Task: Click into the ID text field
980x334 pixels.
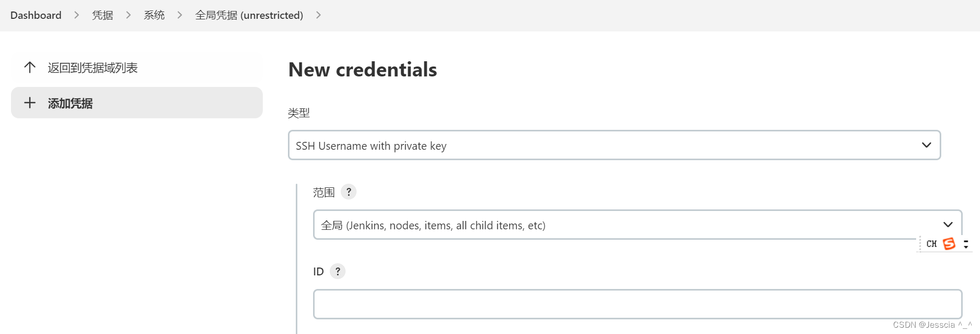Action: pyautogui.click(x=637, y=304)
